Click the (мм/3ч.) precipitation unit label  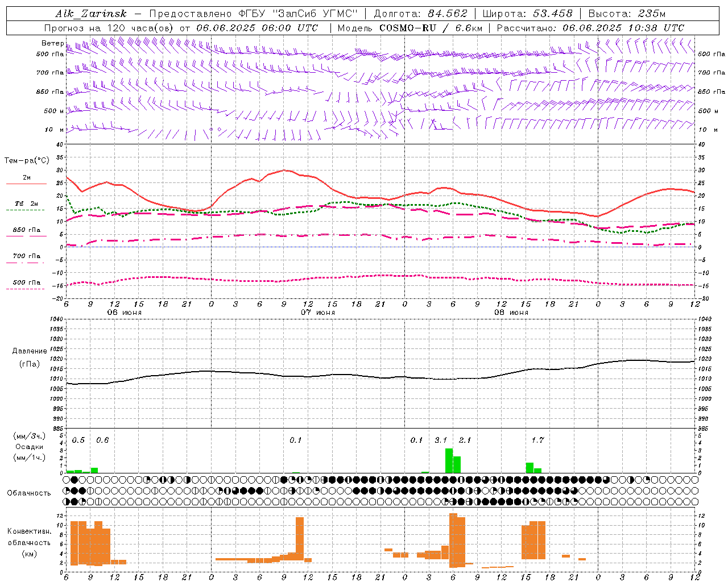coord(29,436)
